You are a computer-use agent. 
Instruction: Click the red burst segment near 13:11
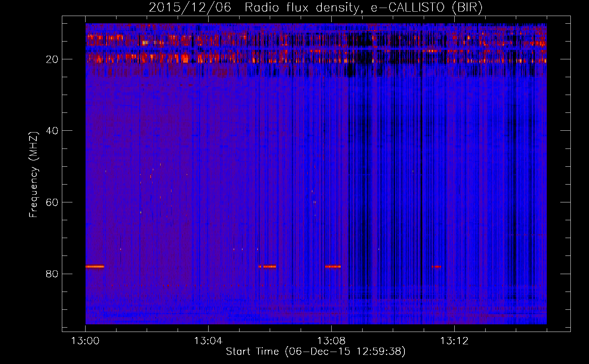point(436,267)
